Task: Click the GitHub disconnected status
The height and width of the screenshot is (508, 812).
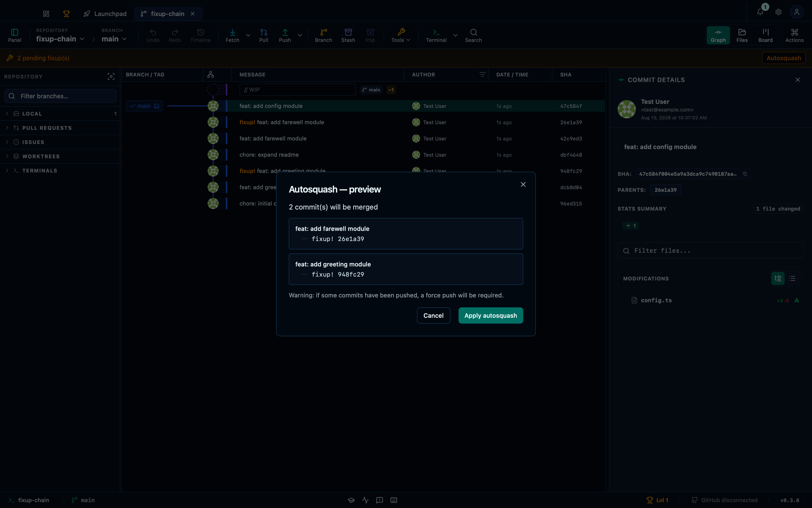Action: [725, 500]
